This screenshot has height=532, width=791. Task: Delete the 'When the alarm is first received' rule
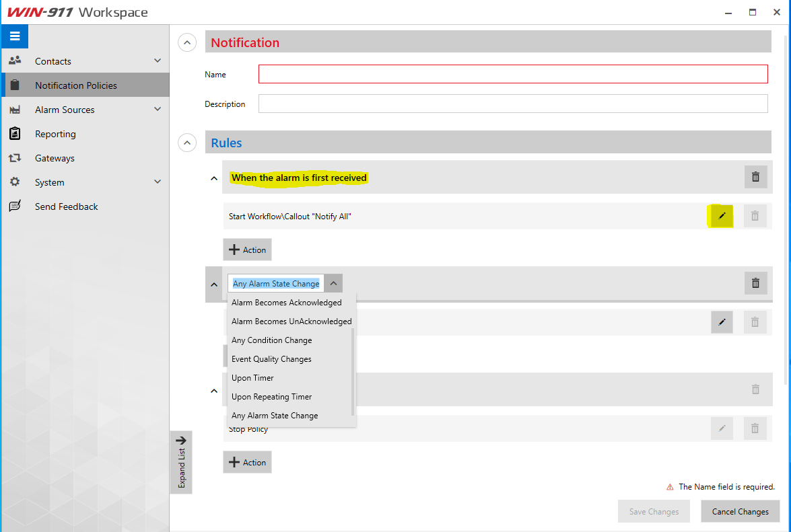click(x=756, y=177)
